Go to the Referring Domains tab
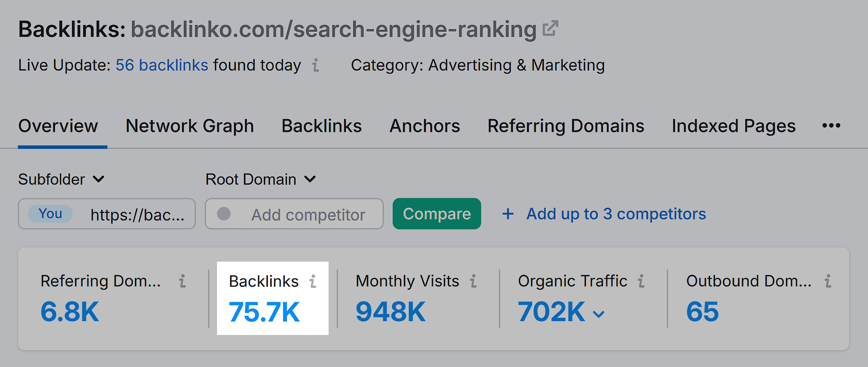The image size is (868, 367). point(566,126)
